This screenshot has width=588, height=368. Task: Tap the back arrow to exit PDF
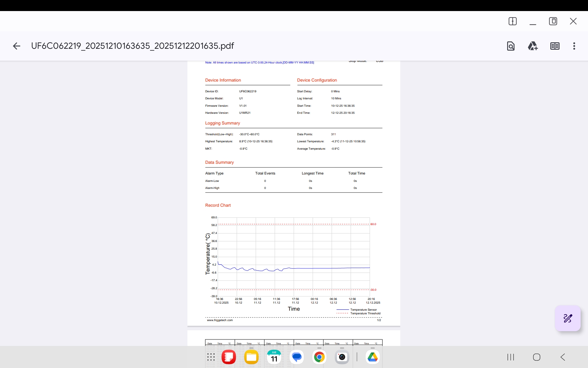[x=17, y=46]
